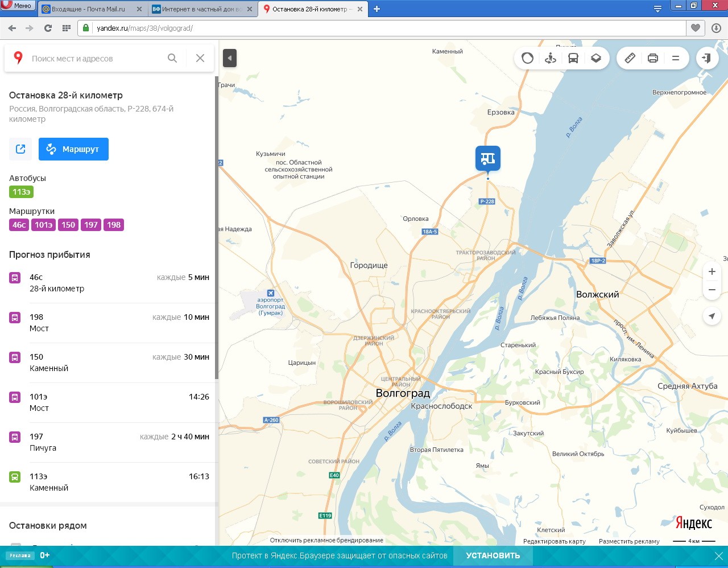Click the my location arrow icon
Image resolution: width=728 pixels, height=568 pixels.
[712, 316]
